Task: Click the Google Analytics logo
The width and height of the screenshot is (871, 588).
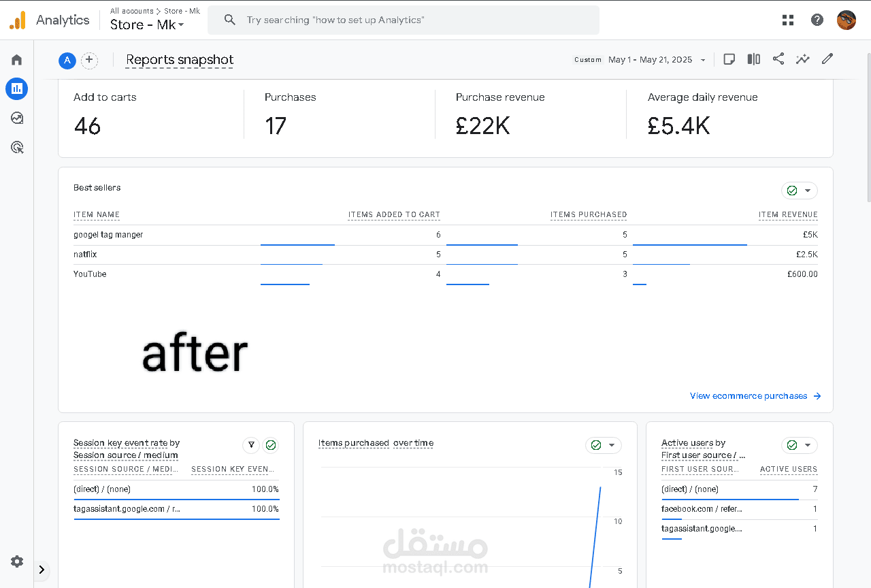Action: tap(18, 20)
